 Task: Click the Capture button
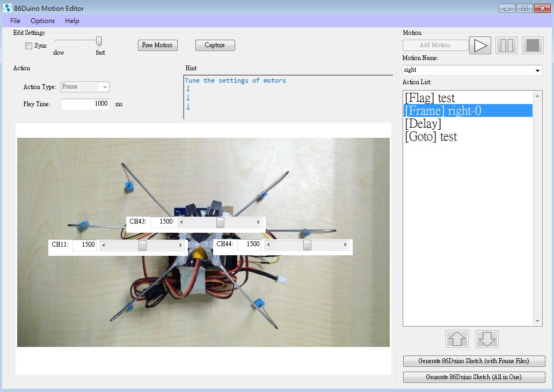(x=215, y=45)
